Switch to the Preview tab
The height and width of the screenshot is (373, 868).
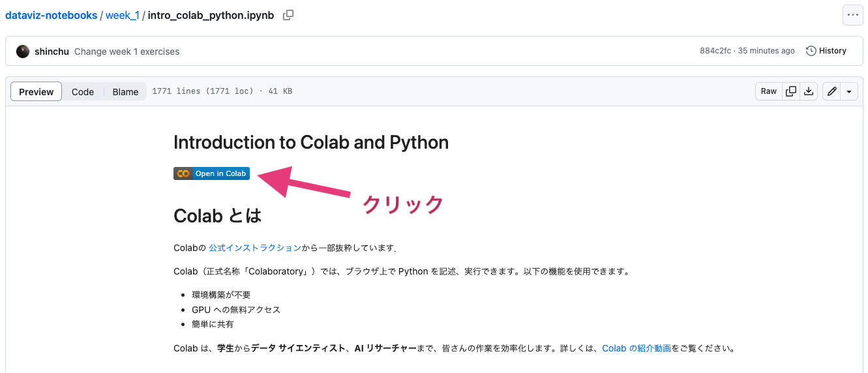pyautogui.click(x=37, y=92)
